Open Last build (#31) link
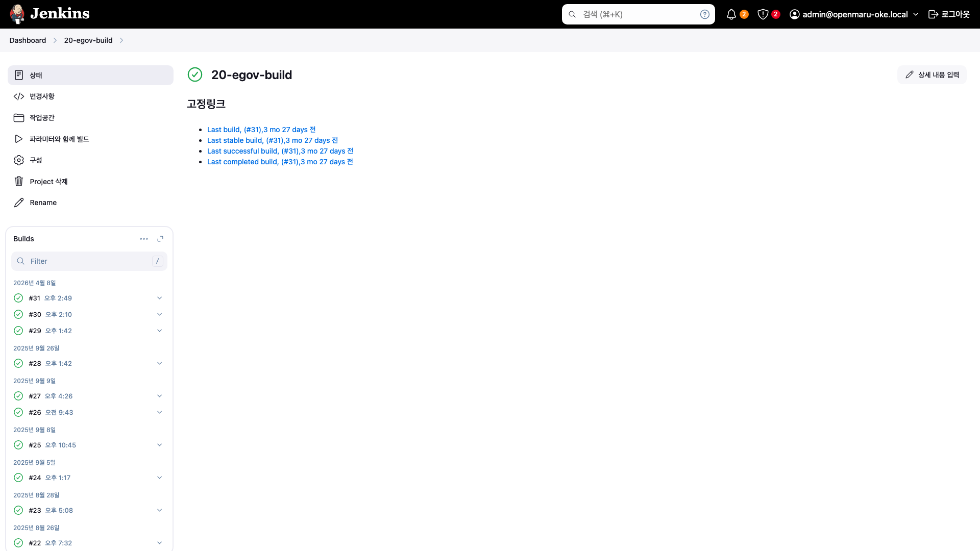The image size is (980, 551). [x=261, y=130]
